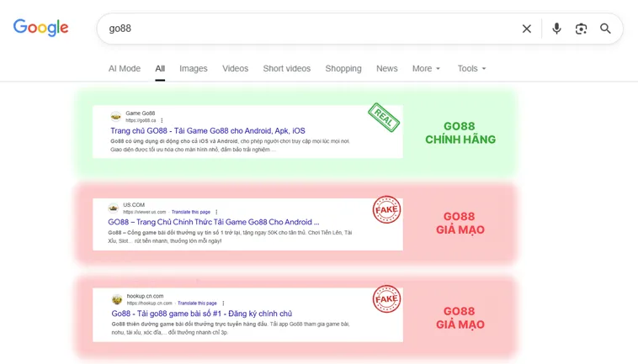Switch to the AI Mode tab
This screenshot has width=638, height=364.
pyautogui.click(x=125, y=69)
